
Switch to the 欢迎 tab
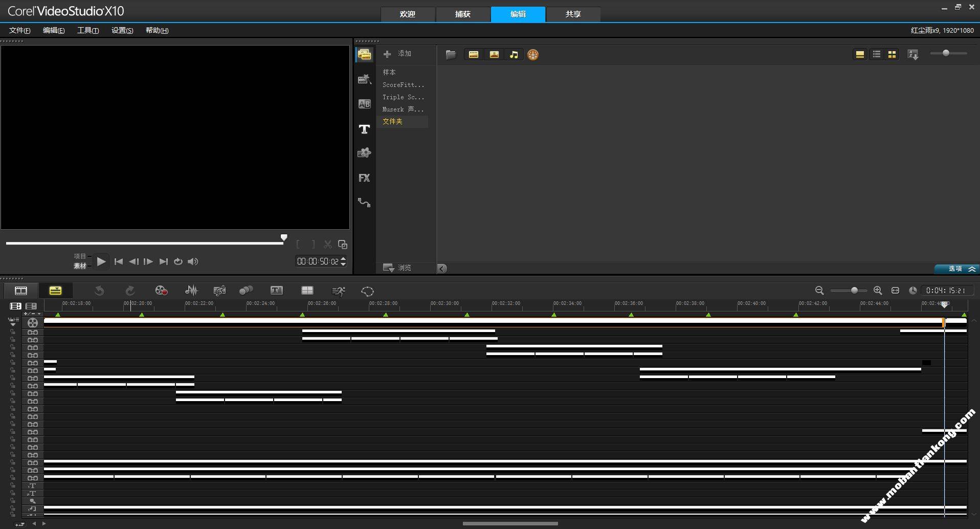(408, 14)
